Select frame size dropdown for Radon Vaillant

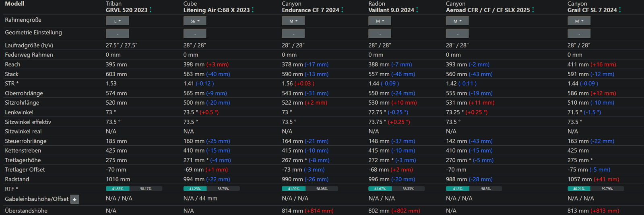click(x=380, y=21)
